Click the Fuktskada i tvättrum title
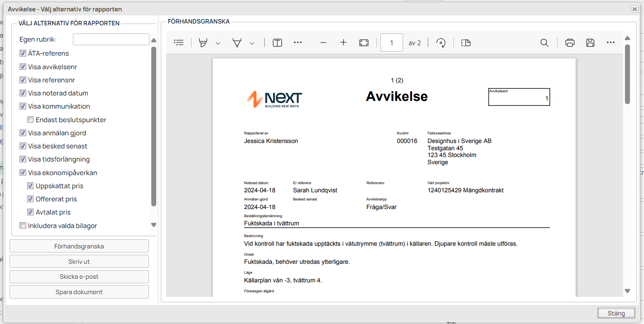 point(271,223)
